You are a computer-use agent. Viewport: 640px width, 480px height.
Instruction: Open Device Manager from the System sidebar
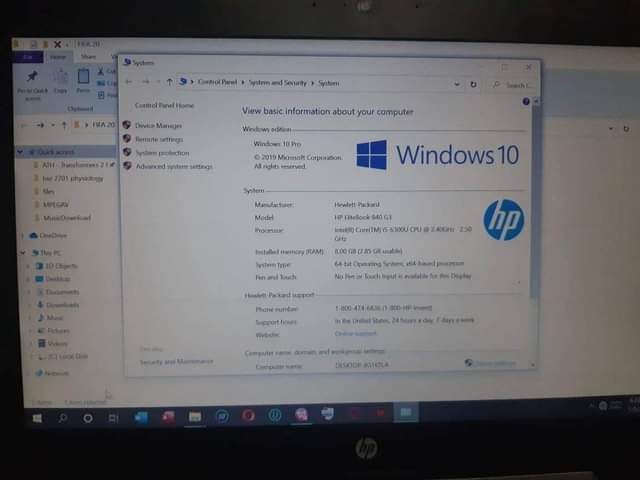158,125
